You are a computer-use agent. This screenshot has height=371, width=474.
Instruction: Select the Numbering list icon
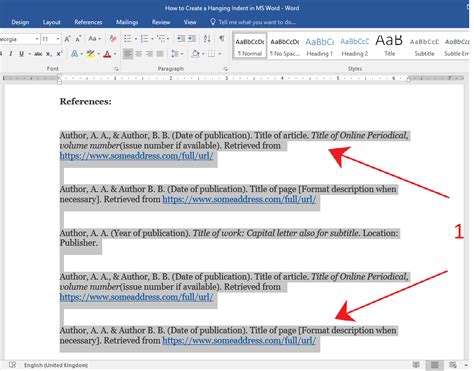tap(144, 39)
